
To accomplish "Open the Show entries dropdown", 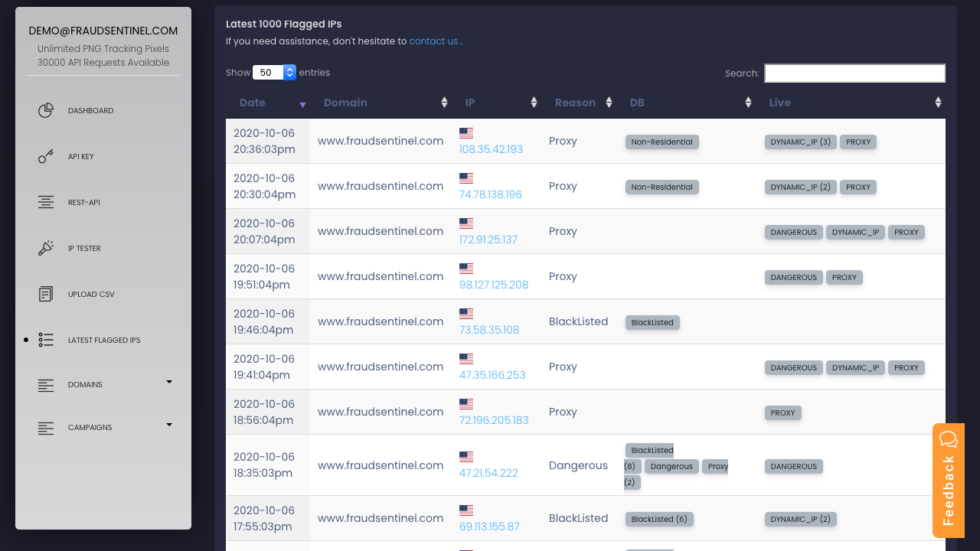I will (x=274, y=73).
